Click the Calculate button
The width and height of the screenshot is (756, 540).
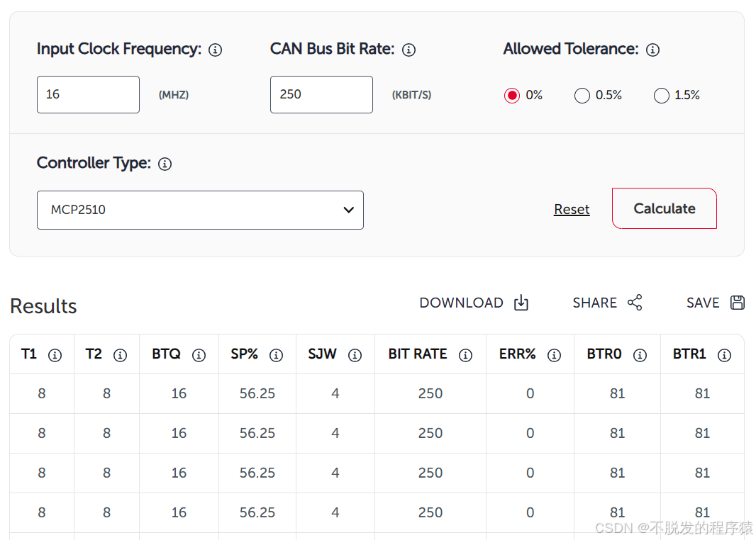coord(665,208)
